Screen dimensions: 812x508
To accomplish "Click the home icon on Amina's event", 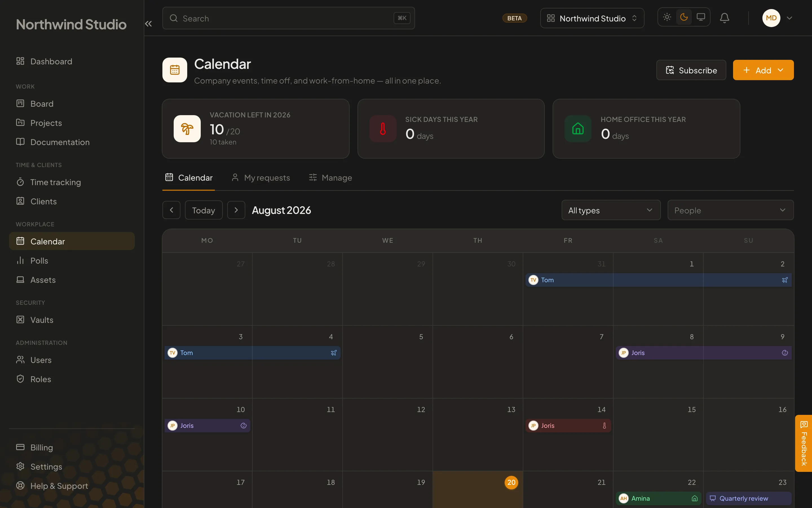I will coord(694,498).
